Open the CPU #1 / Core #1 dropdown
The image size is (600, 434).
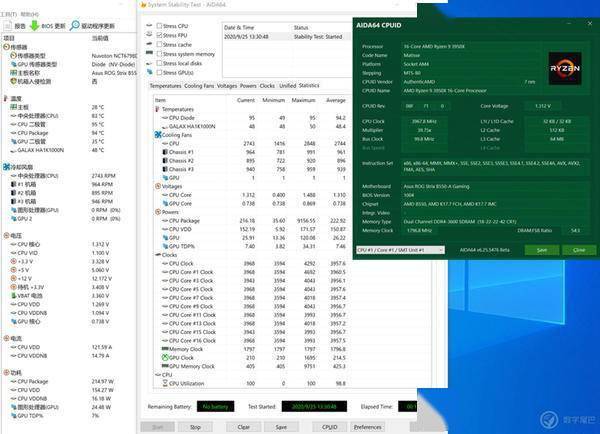400,250
